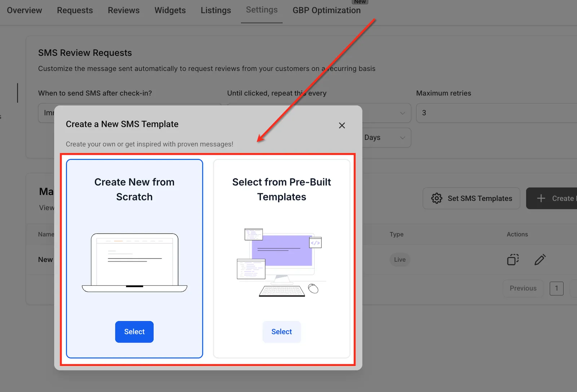
Task: Close the Create a New SMS Template dialog
Action: point(342,125)
